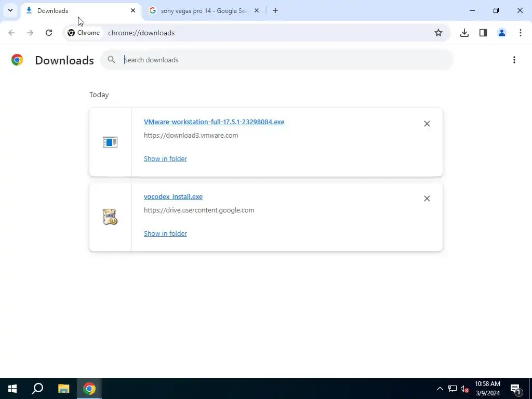The image size is (532, 399).
Task: Click the vocodex installer file icon
Action: tap(110, 217)
